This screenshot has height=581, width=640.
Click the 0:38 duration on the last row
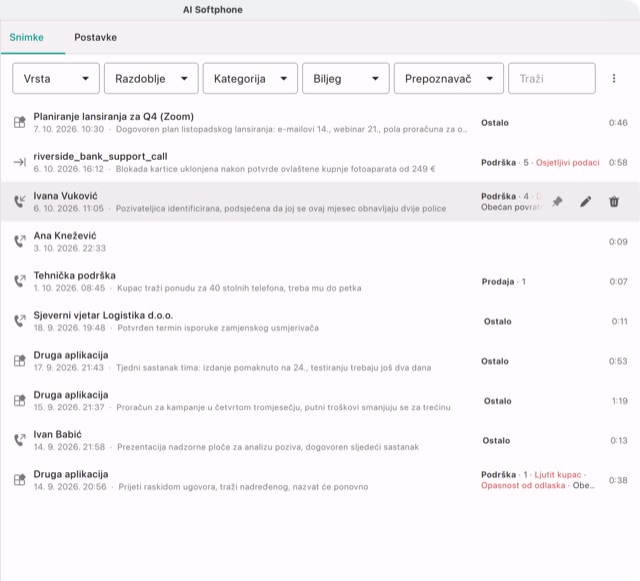pos(618,480)
